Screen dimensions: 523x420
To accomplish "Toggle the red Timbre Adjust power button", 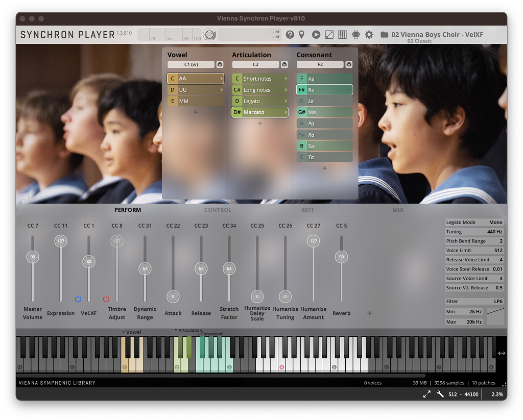I will point(106,299).
